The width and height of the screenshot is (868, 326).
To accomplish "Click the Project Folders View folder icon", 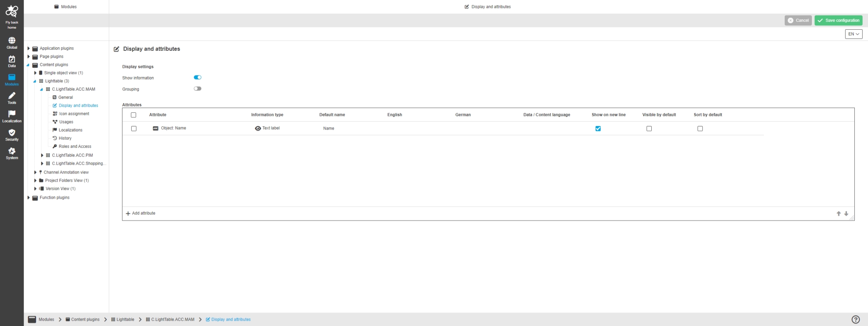I will coord(41,180).
